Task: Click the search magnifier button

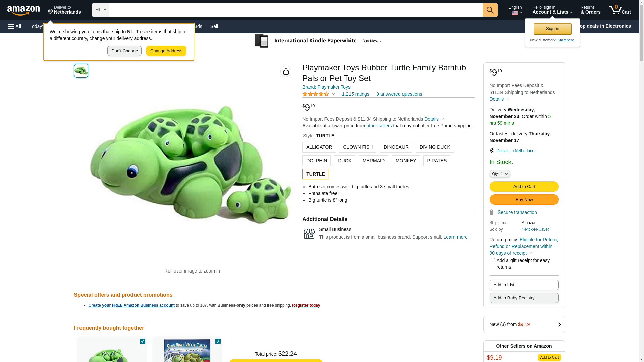Action: click(x=490, y=10)
